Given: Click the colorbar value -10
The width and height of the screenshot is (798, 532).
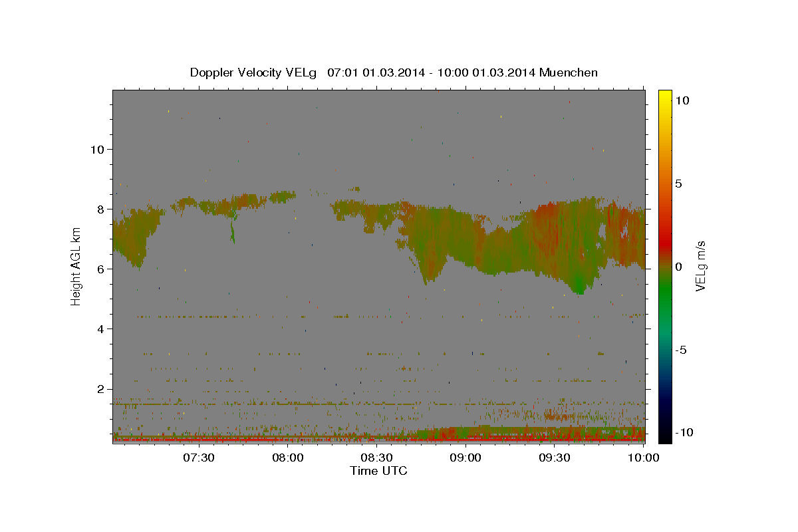Looking at the screenshot, I should click(x=684, y=432).
